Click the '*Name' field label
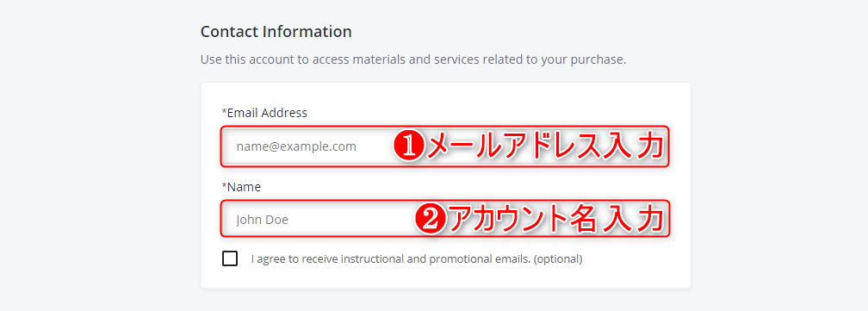Viewport: 868px width, 311px height. [x=241, y=187]
